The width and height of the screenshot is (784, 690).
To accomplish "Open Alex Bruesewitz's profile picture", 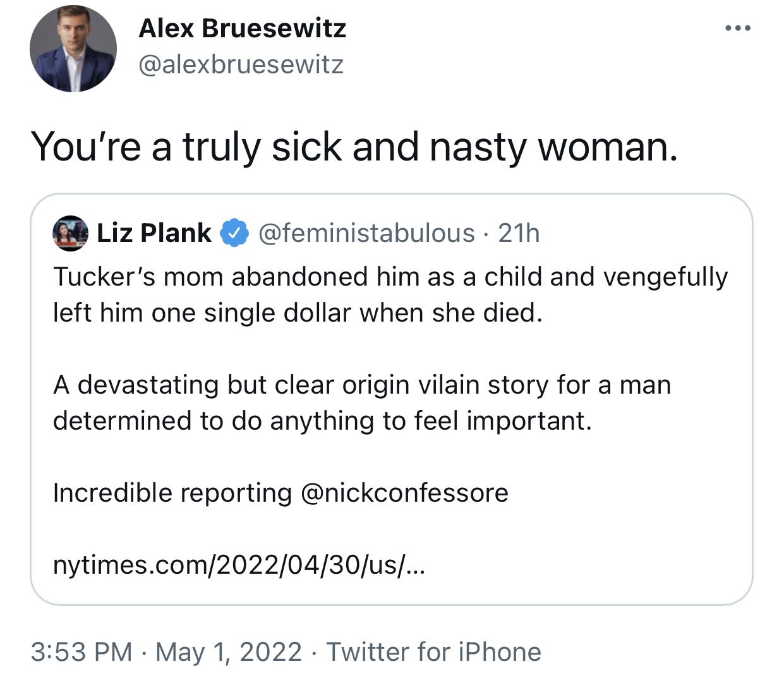I will [73, 49].
